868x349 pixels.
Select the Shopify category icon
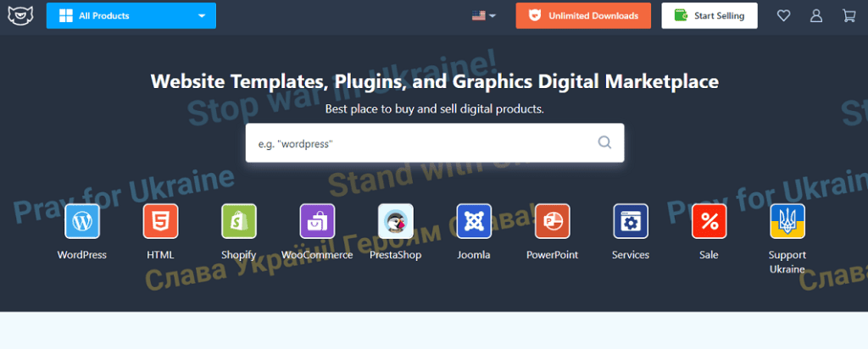238,221
